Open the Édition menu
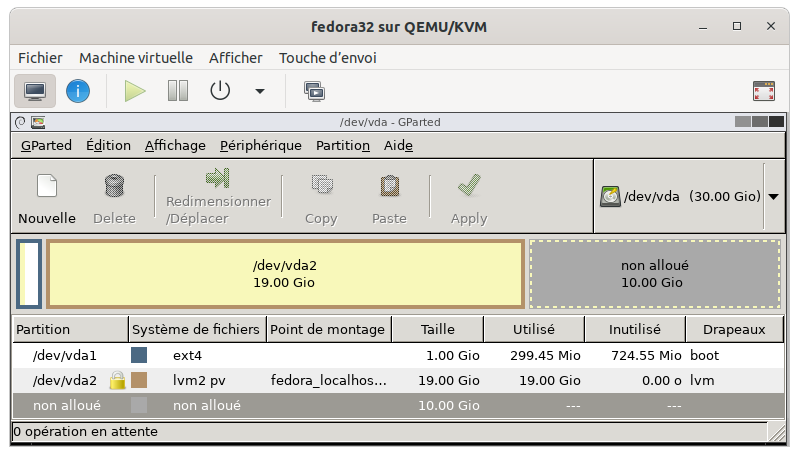 [108, 146]
